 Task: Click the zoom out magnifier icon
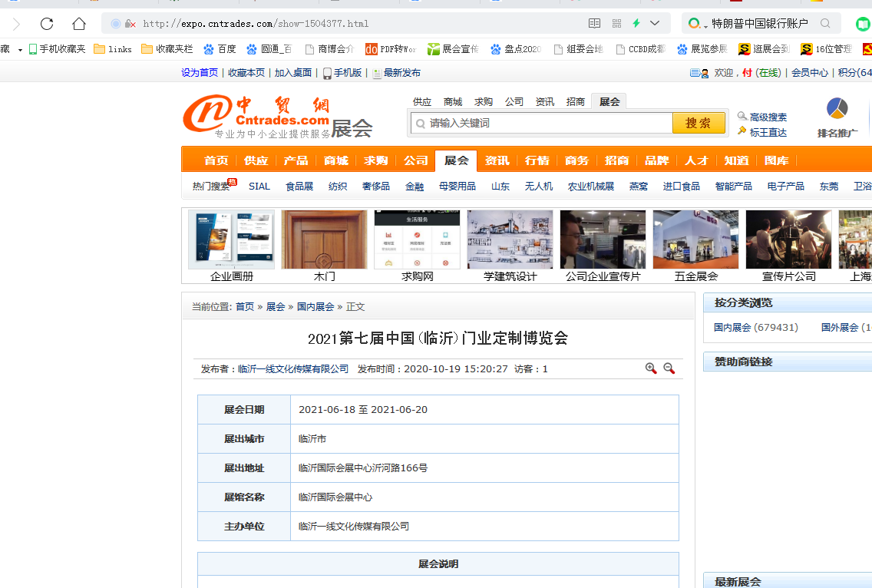click(669, 368)
